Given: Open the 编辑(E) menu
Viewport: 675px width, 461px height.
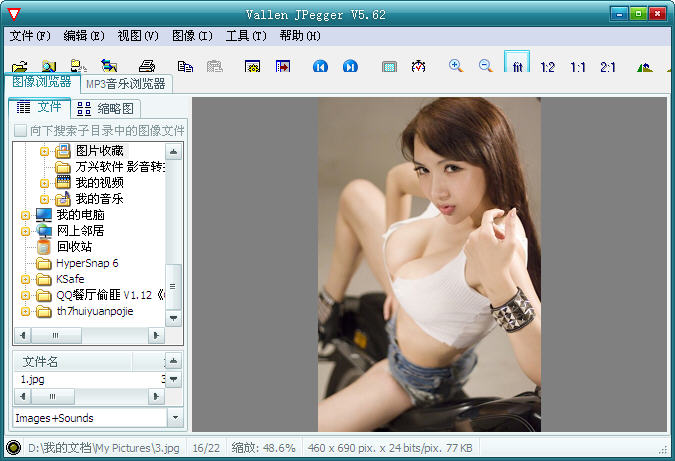Looking at the screenshot, I should tap(84, 36).
